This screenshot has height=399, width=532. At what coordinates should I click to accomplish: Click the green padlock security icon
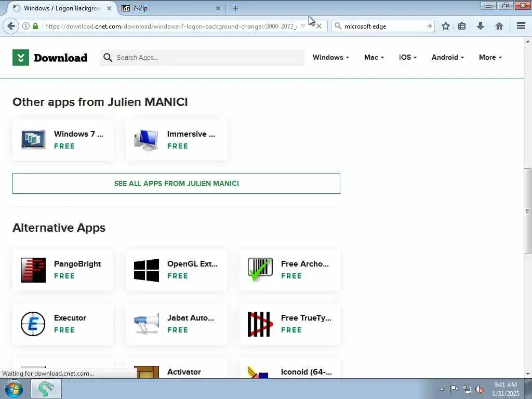(35, 26)
